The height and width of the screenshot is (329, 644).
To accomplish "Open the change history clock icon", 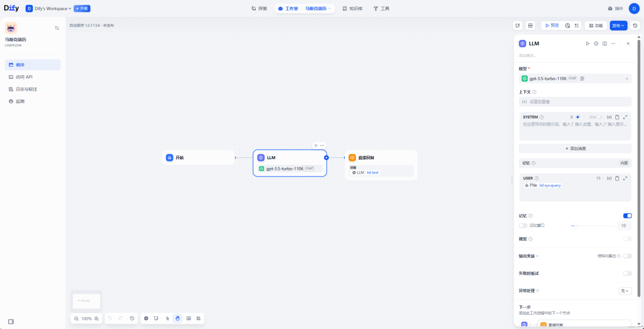I will [x=132, y=318].
